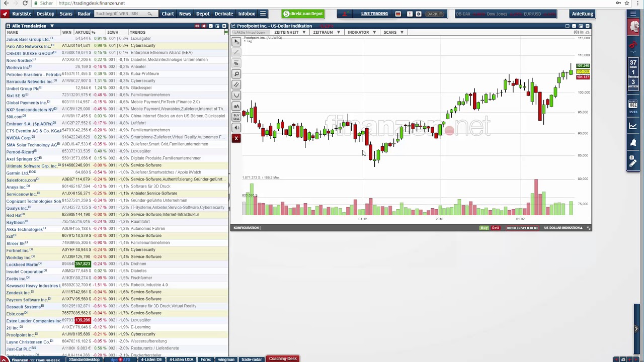Open the hamburger menu next to Infobox
The width and height of the screenshot is (644, 362).
263,14
